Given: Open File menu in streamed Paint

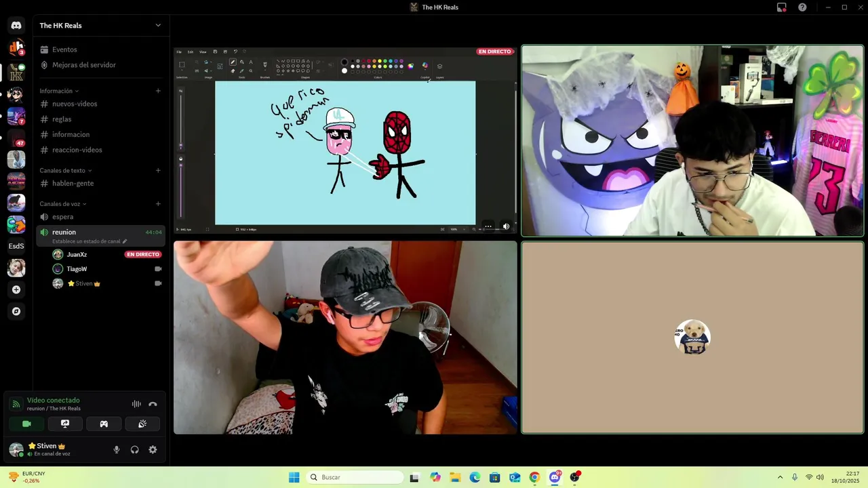Looking at the screenshot, I should (x=180, y=52).
